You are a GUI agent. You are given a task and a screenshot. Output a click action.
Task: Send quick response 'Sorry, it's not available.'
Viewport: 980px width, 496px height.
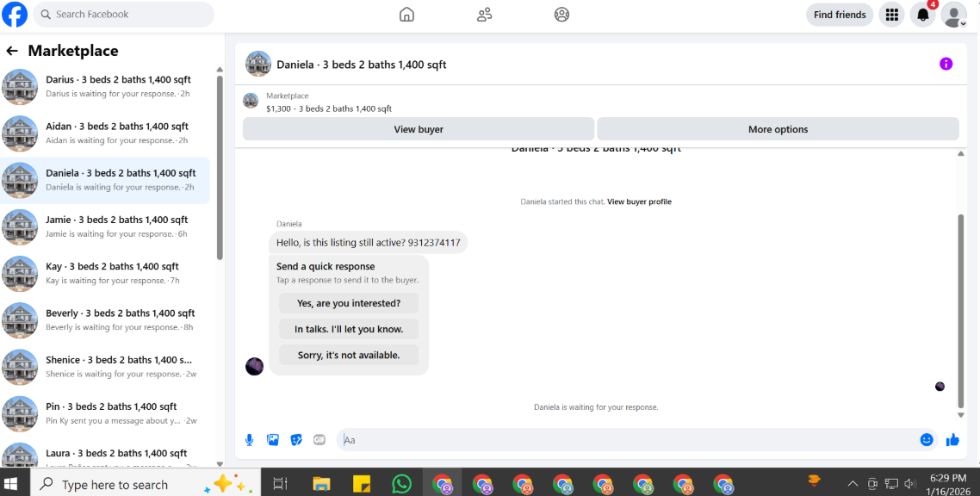point(349,356)
